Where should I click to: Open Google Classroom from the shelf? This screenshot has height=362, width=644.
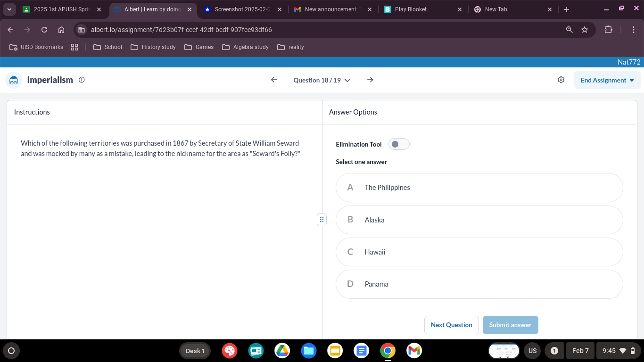[256, 350]
